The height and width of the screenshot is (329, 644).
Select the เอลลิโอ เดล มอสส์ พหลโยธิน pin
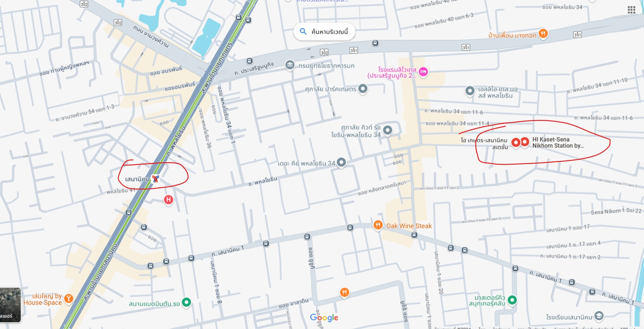click(x=470, y=91)
